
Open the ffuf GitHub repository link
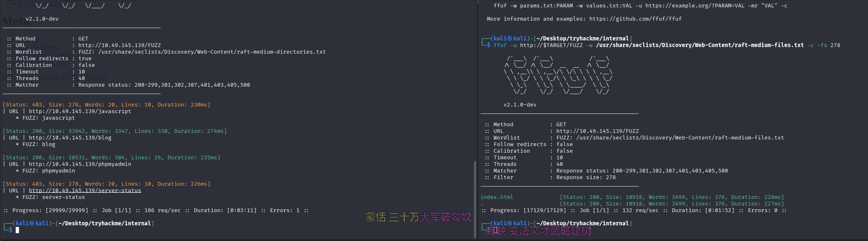[635, 19]
